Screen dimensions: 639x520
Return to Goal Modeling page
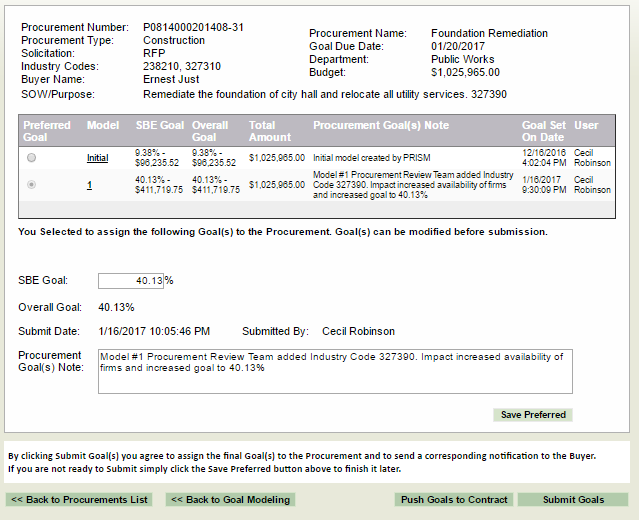[230, 499]
